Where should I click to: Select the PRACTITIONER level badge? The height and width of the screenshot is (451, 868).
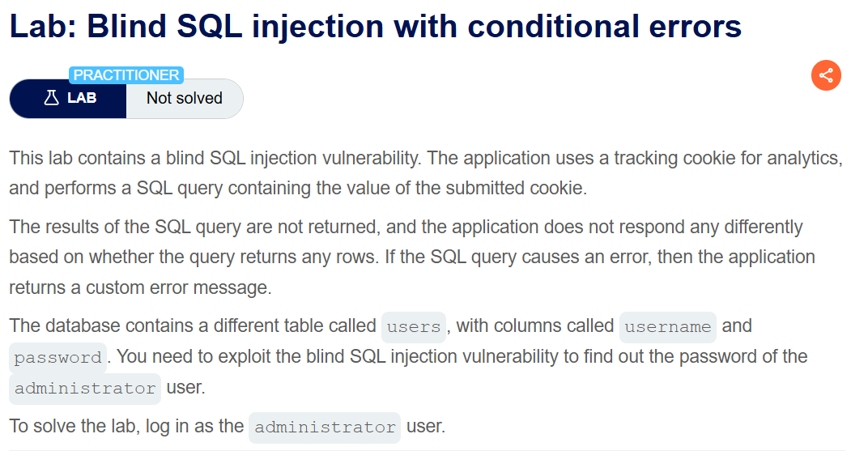[x=126, y=75]
